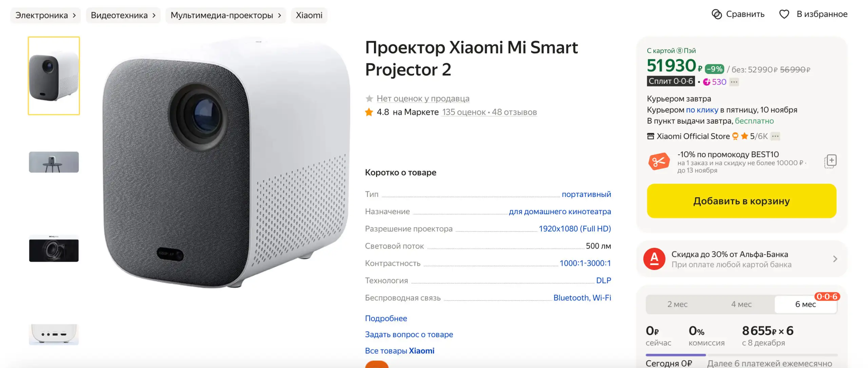Add the projector to cart
Image resolution: width=868 pixels, height=368 pixels.
[x=741, y=201]
